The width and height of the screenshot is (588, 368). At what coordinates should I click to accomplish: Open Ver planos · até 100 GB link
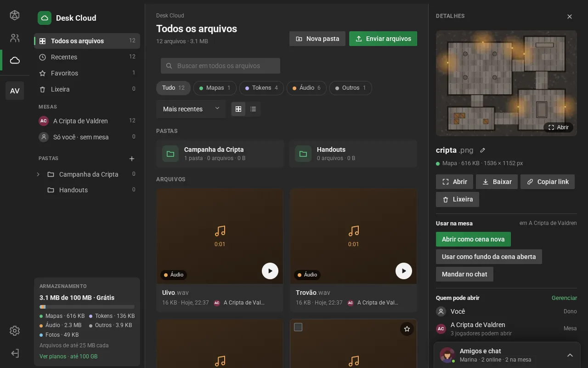coord(68,356)
